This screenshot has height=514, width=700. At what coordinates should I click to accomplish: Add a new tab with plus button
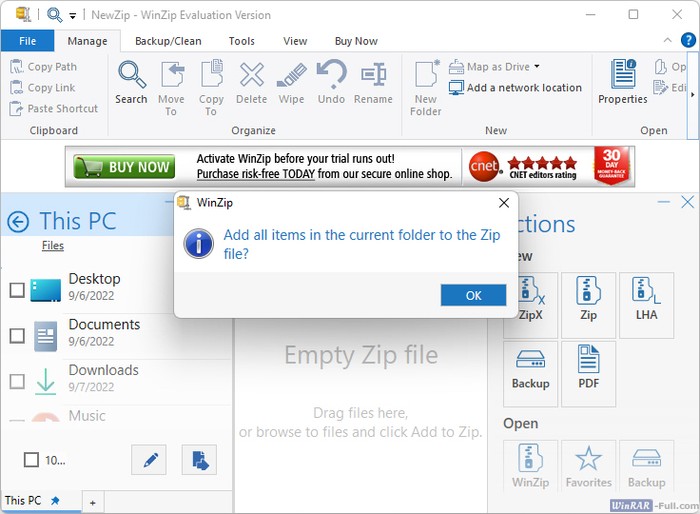coord(92,502)
